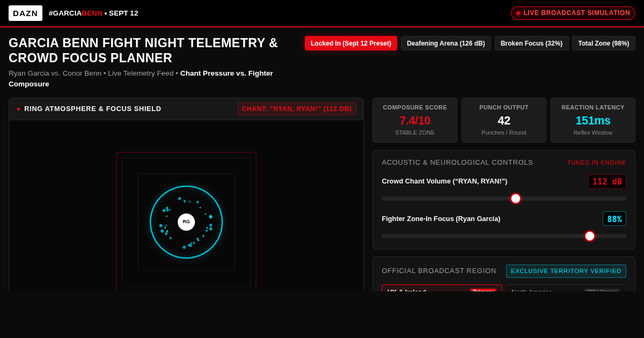The image size is (644, 338).
Task: Click the 112 dB volume readout
Action: (x=607, y=181)
